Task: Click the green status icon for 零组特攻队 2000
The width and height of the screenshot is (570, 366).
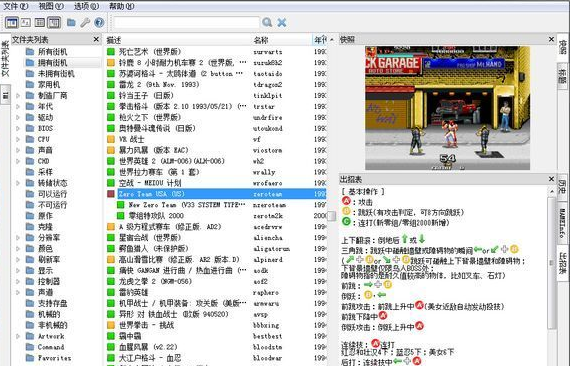Action: point(120,216)
